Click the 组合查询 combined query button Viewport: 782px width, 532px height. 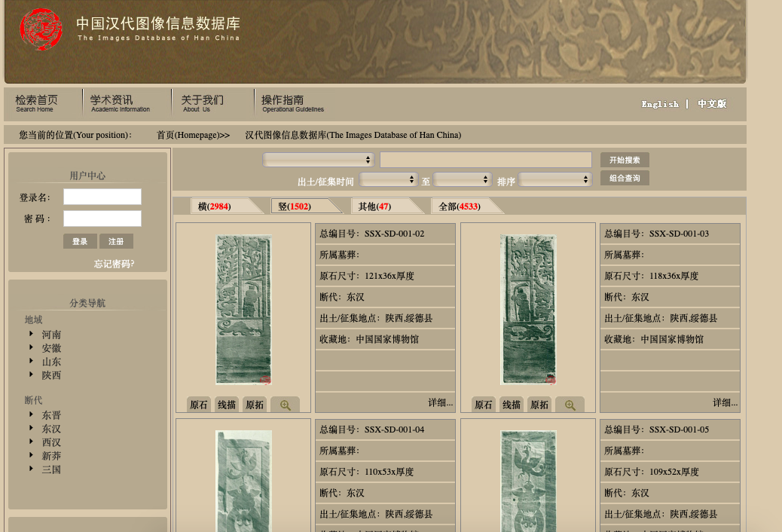point(625,179)
